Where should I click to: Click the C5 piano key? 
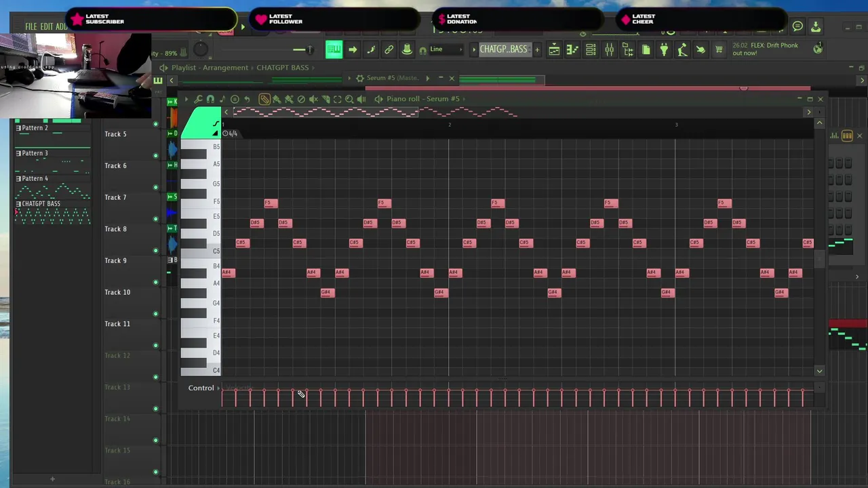tap(200, 252)
